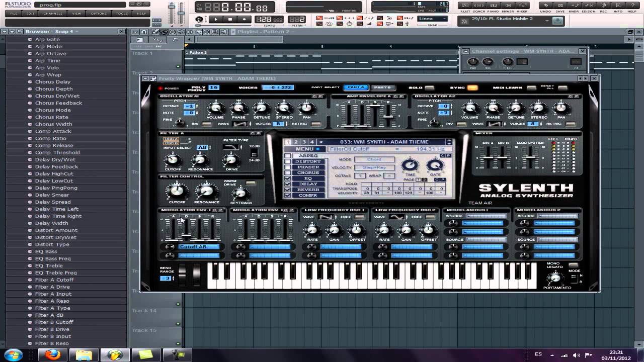This screenshot has width=644, height=362.
Task: Show the BRWSR browser panel icon
Action: click(x=508, y=6)
